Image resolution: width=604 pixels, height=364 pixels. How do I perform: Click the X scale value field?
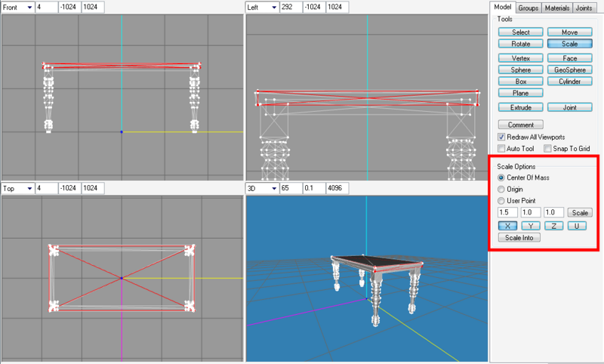507,213
